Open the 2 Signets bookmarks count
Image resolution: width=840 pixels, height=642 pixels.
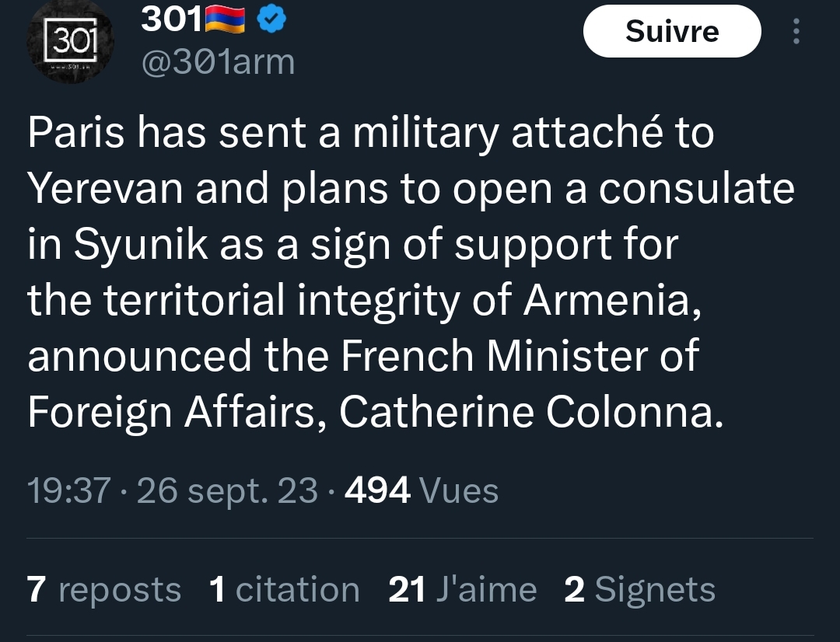coord(639,590)
